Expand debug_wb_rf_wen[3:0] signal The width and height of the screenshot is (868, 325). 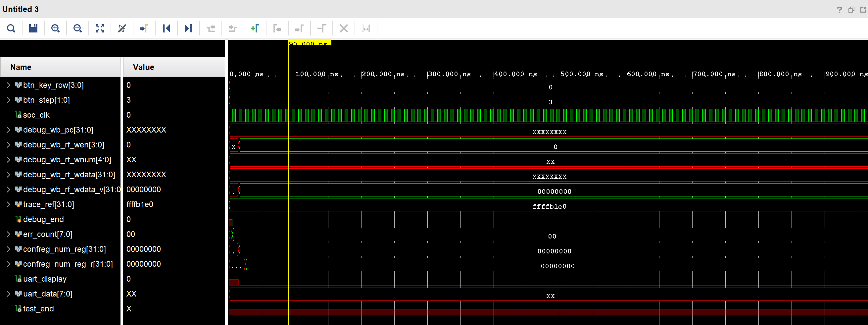coord(8,145)
